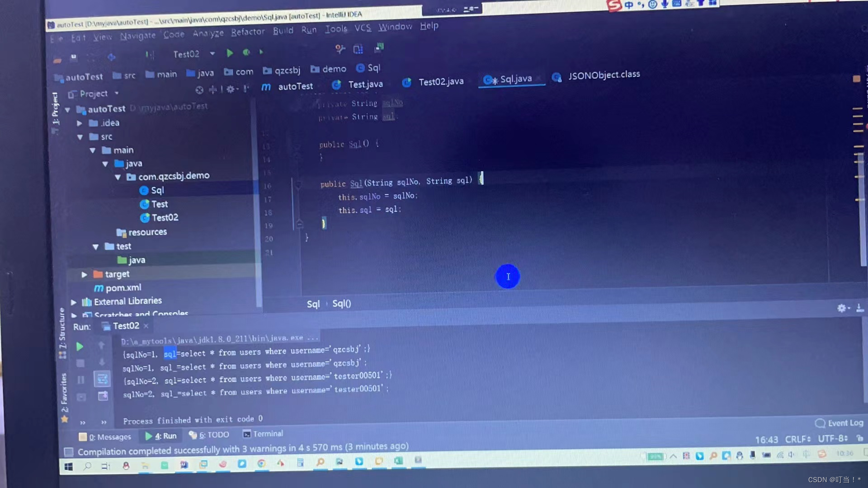The width and height of the screenshot is (868, 488).
Task: Click the locate target icon in Project panel
Action: [x=199, y=90]
